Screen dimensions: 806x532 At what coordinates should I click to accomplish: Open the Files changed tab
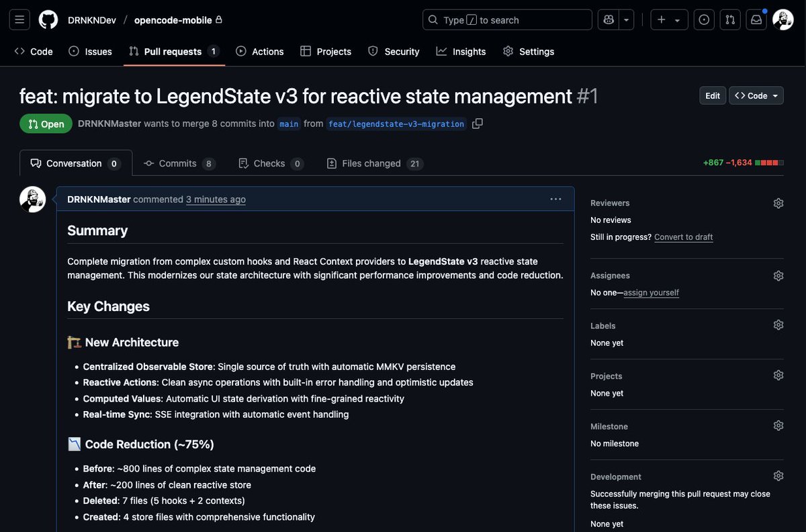tap(375, 163)
